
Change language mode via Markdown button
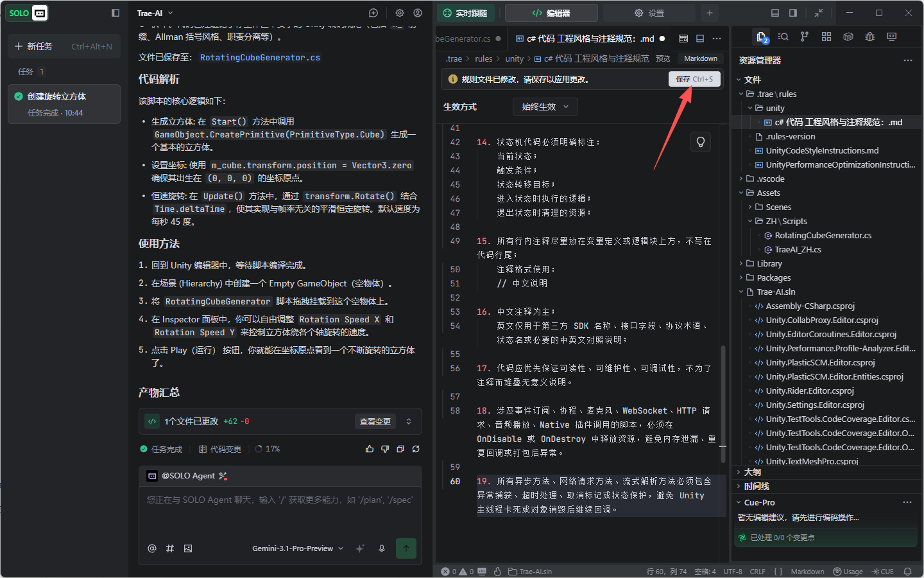(x=701, y=58)
